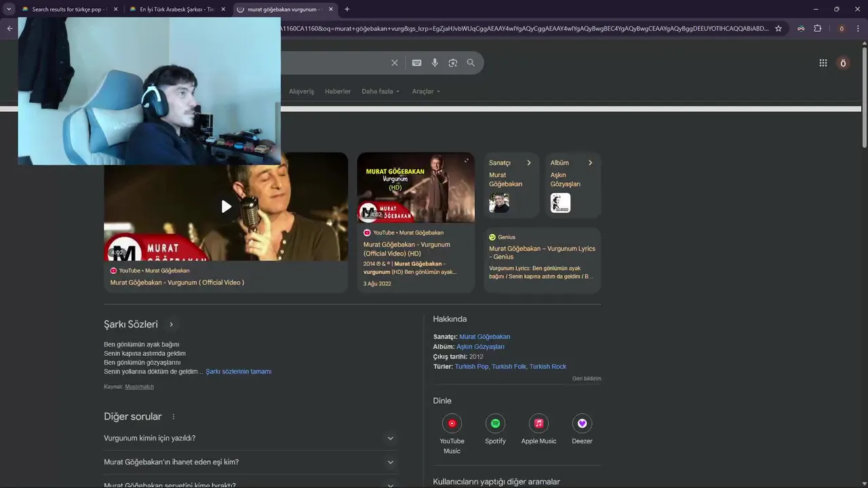
Task: Click the Genius smiley site icon
Action: [x=492, y=237]
